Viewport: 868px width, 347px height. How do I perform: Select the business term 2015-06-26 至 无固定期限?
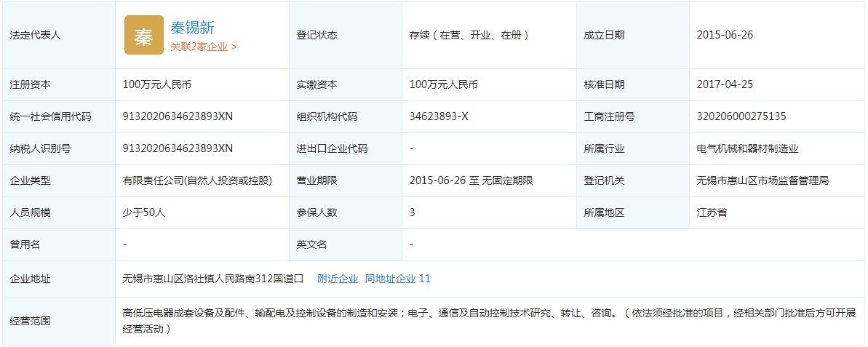pyautogui.click(x=471, y=180)
